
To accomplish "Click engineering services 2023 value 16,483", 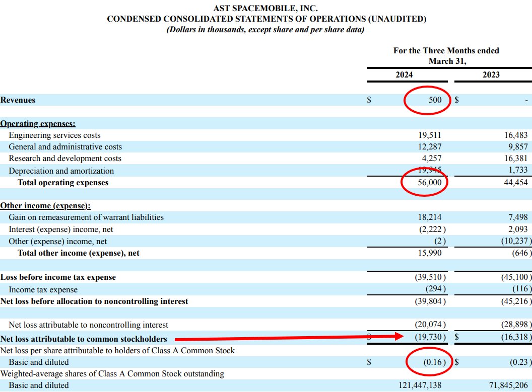I will (516, 135).
